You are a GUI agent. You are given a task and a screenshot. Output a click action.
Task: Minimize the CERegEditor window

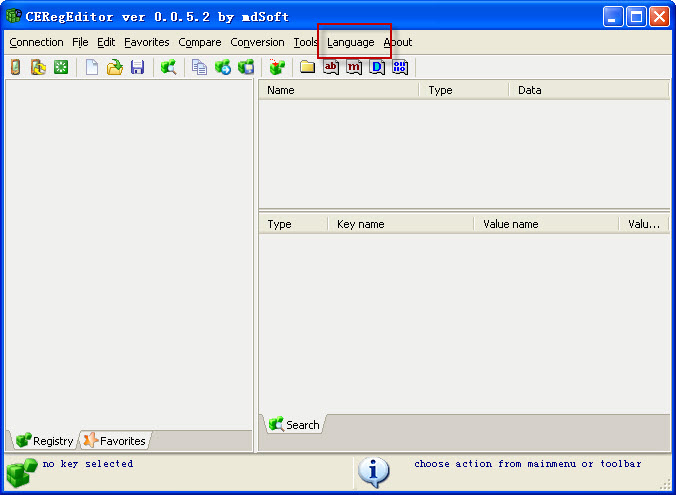click(x=613, y=17)
